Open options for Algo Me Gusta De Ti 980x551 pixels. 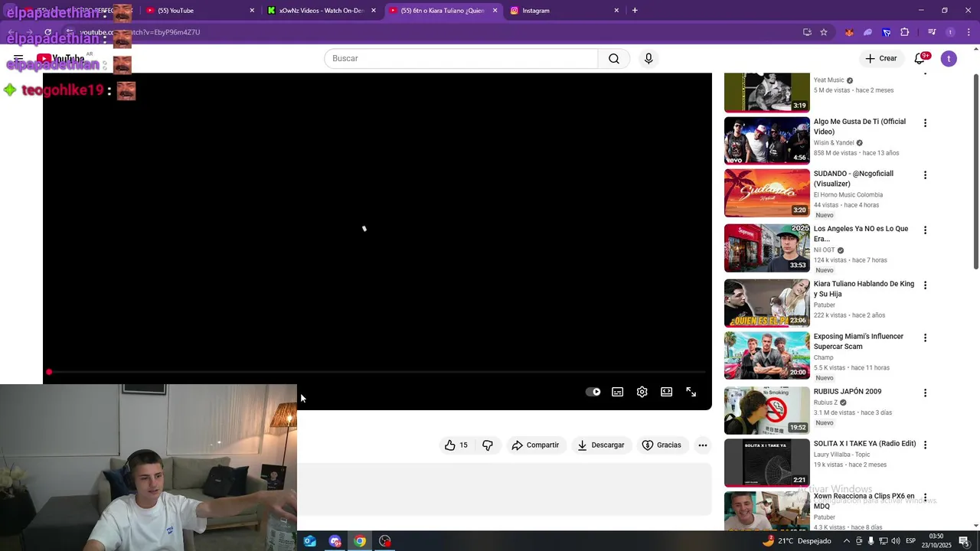(x=925, y=123)
